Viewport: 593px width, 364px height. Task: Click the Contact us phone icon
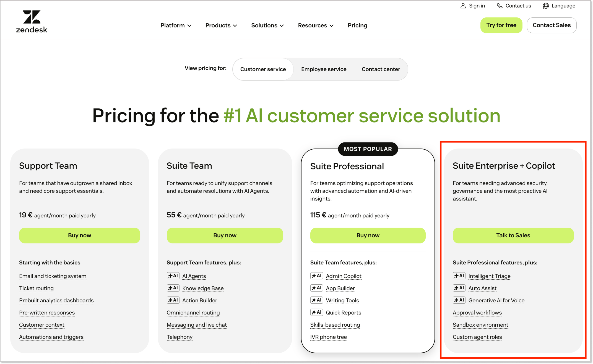(500, 6)
